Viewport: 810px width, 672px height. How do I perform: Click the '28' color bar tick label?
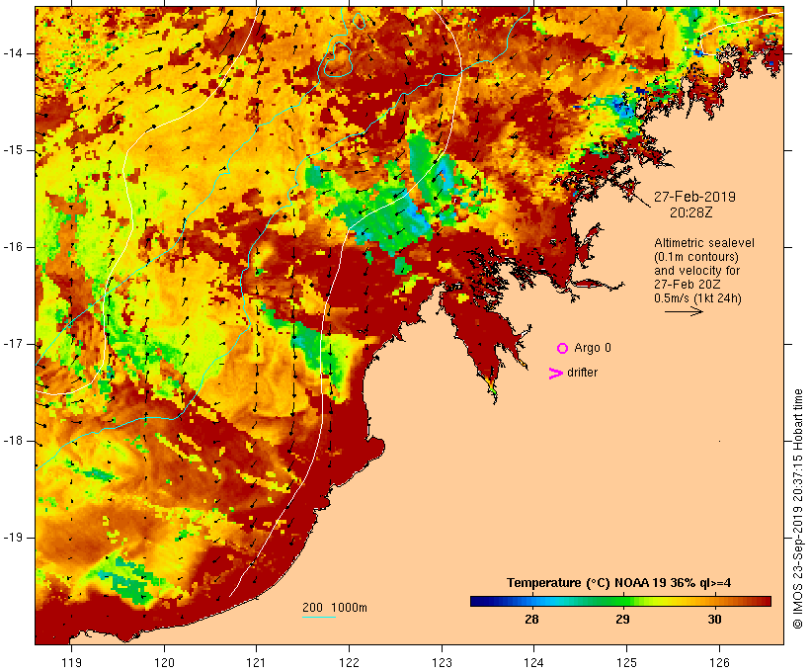[x=531, y=620]
